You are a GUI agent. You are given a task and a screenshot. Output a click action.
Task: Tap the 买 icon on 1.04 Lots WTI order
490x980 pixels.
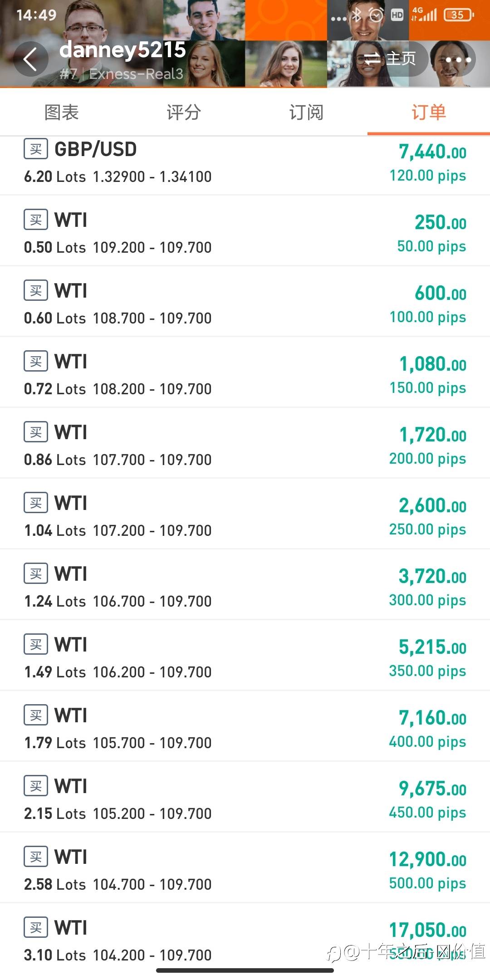(36, 503)
